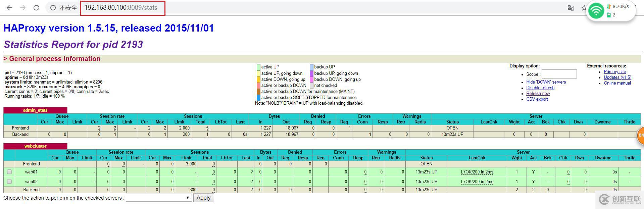The image size is (644, 209).
Task: Tick the web01 server checkbox
Action: [x=9, y=172]
